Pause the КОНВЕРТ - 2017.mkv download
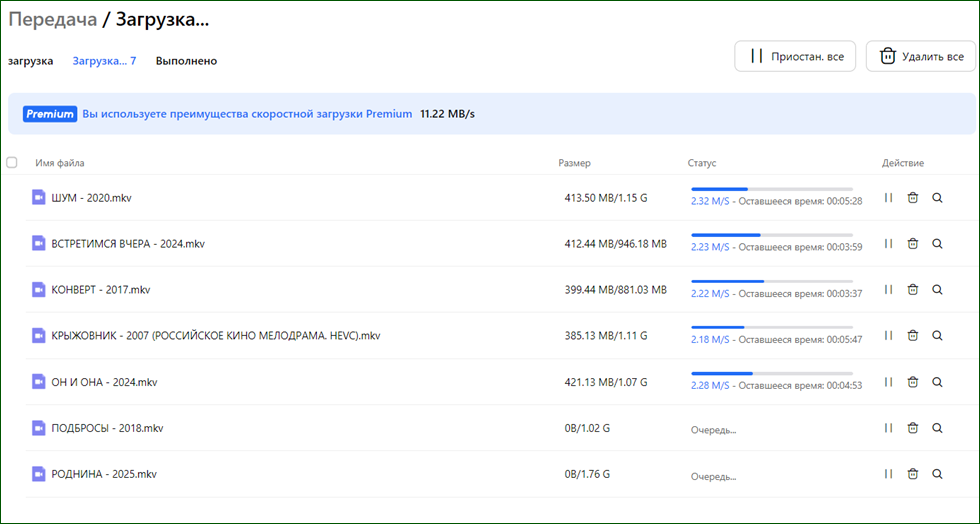Screen dimensions: 980x524 coord(888,290)
